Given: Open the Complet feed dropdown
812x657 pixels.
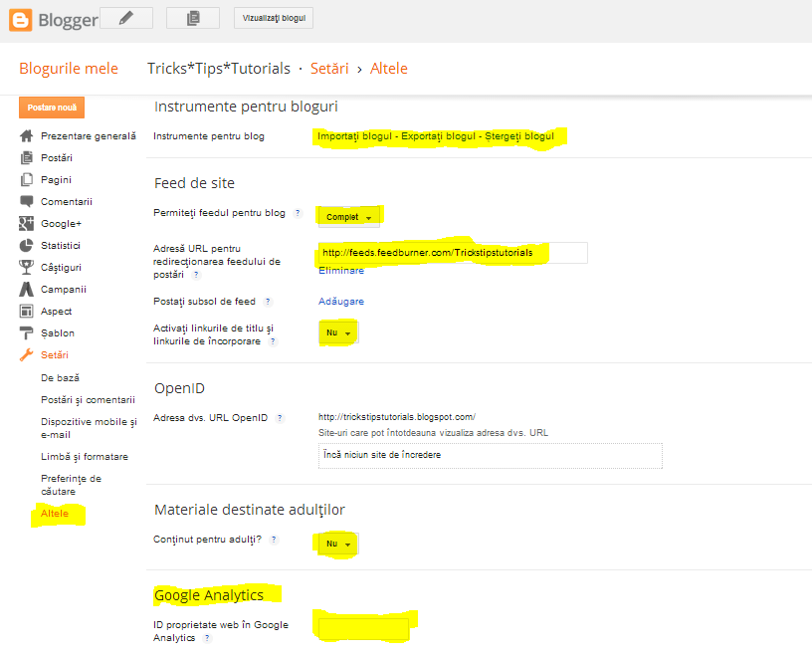Looking at the screenshot, I should 349,217.
